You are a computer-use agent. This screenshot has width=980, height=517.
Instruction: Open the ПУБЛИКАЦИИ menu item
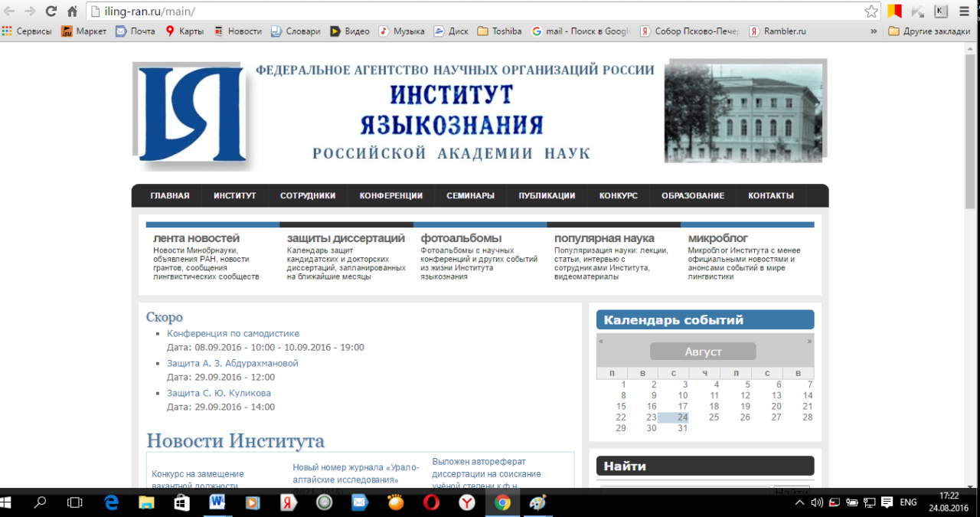[x=547, y=195]
